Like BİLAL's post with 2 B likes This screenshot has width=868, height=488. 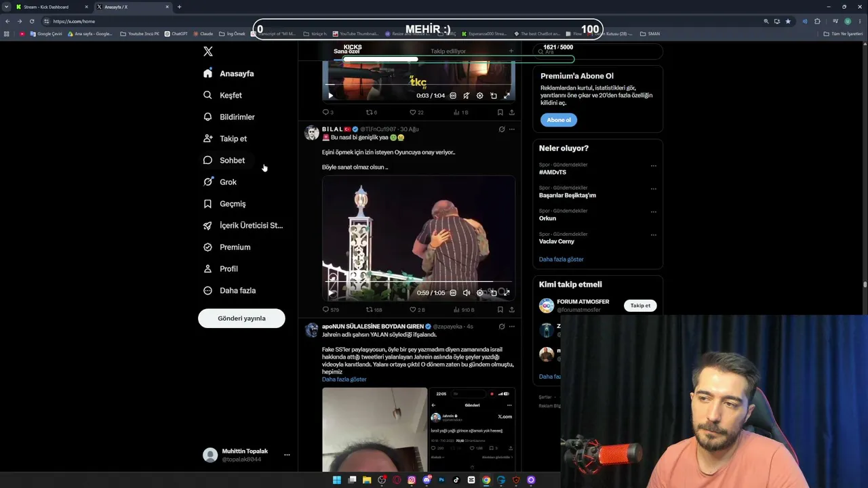(417, 310)
